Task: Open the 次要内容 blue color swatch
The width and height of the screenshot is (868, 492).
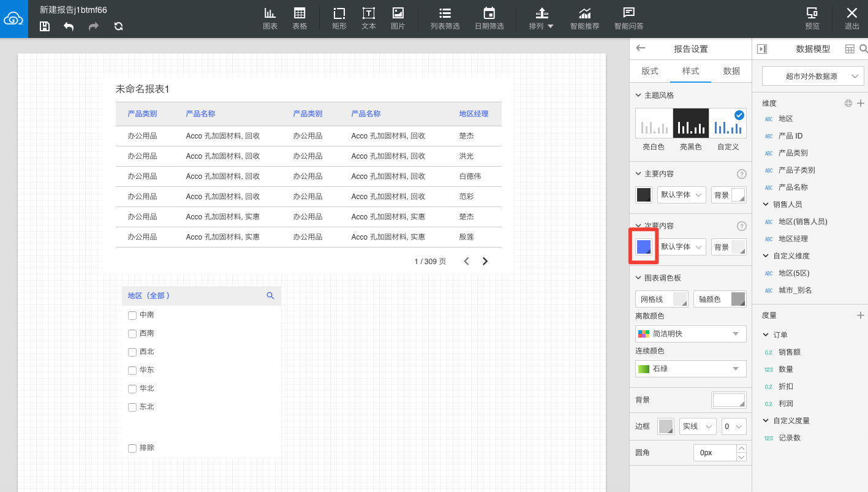Action: 643,246
